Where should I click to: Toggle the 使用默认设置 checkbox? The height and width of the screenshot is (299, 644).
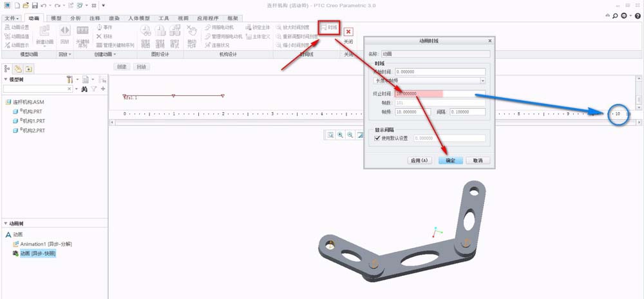pyautogui.click(x=377, y=139)
